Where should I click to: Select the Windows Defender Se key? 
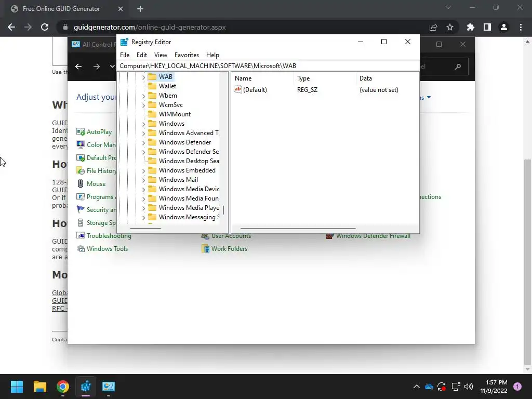189,152
